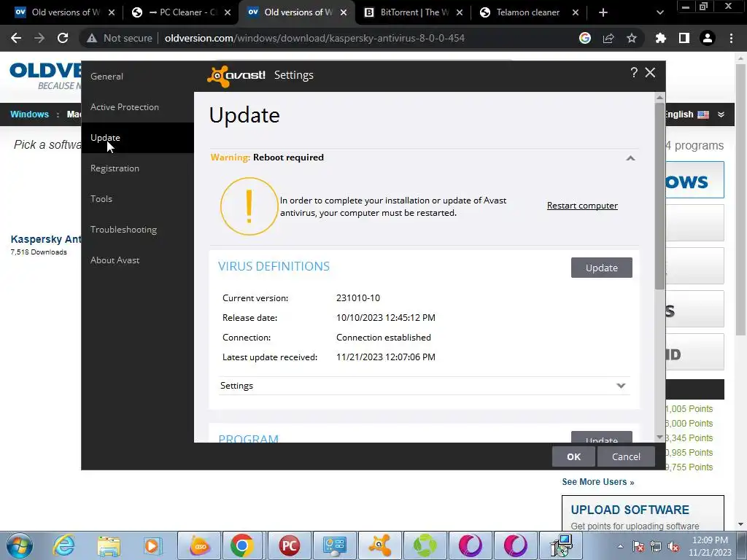Go back in Chrome

(16, 38)
